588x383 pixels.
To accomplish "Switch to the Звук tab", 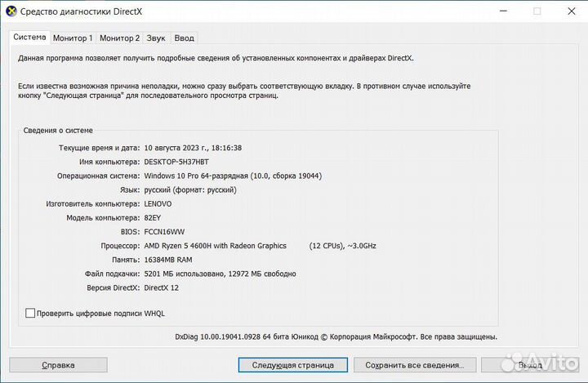I will click(156, 38).
